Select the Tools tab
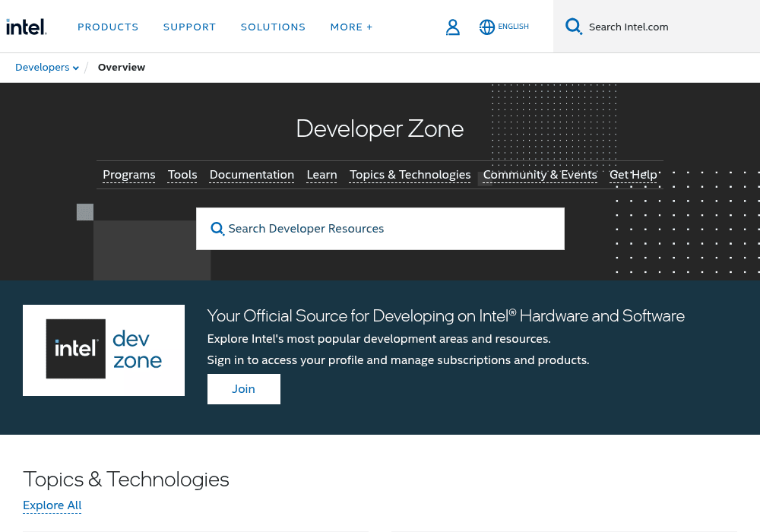Image resolution: width=760 pixels, height=532 pixels. 182,175
